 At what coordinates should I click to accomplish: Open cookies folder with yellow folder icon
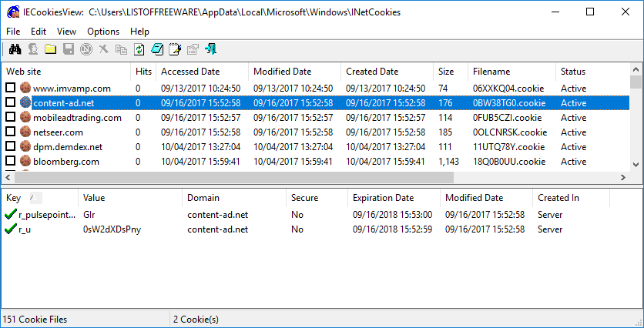pyautogui.click(x=51, y=50)
